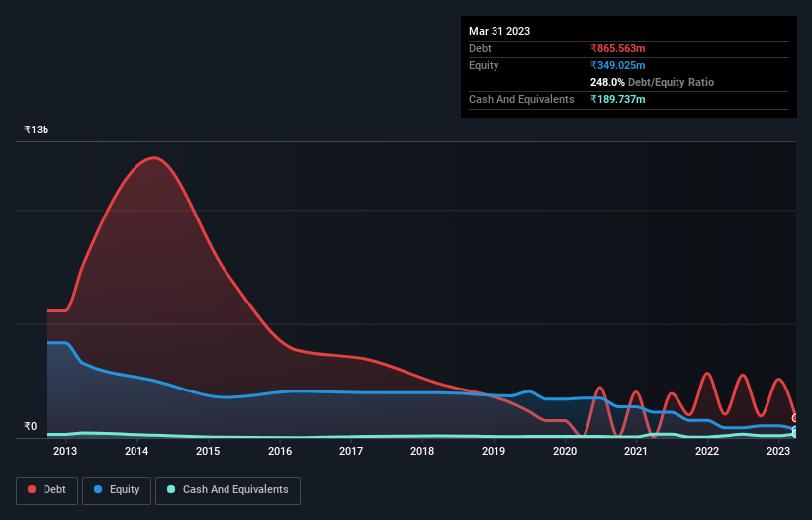
Task: Click the 248.0% Debt/Equity Ratio text
Action: click(x=652, y=82)
